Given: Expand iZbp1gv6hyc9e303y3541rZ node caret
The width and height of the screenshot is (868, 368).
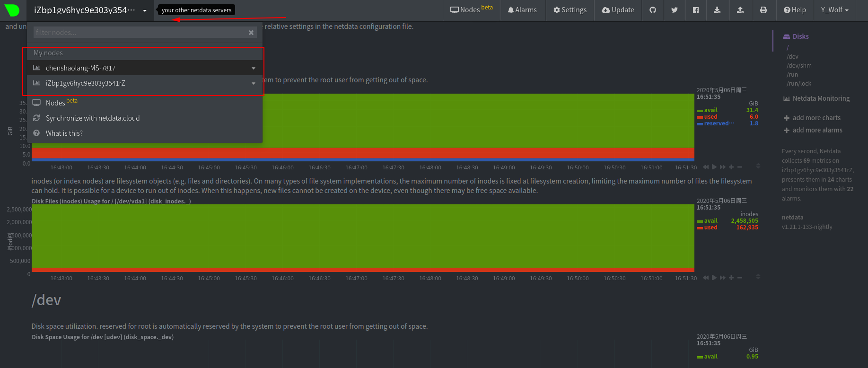Looking at the screenshot, I should click(254, 84).
